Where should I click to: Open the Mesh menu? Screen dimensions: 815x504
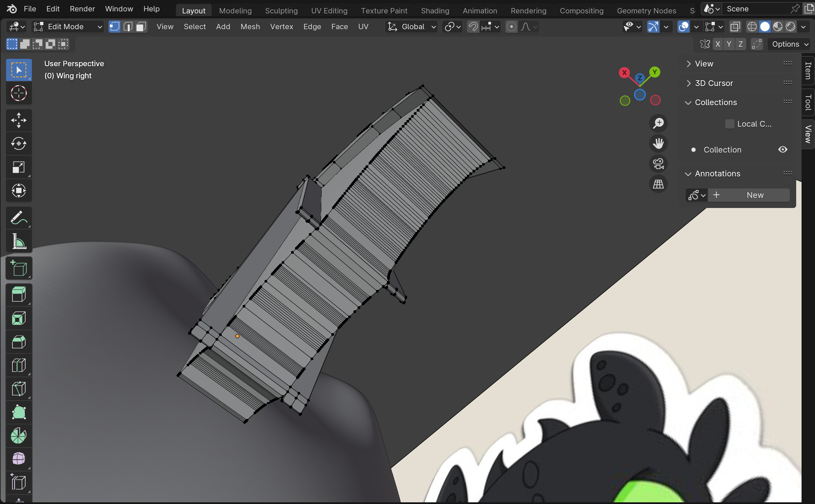coord(250,27)
